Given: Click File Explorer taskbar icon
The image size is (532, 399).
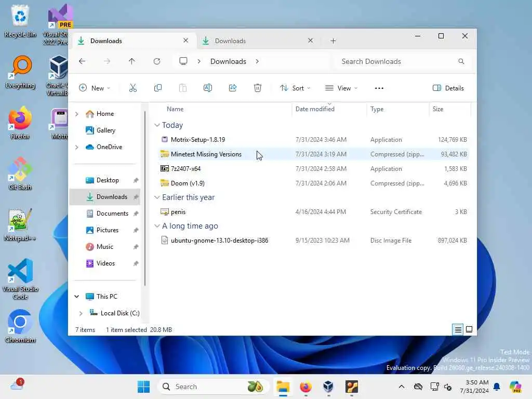Looking at the screenshot, I should click(283, 387).
